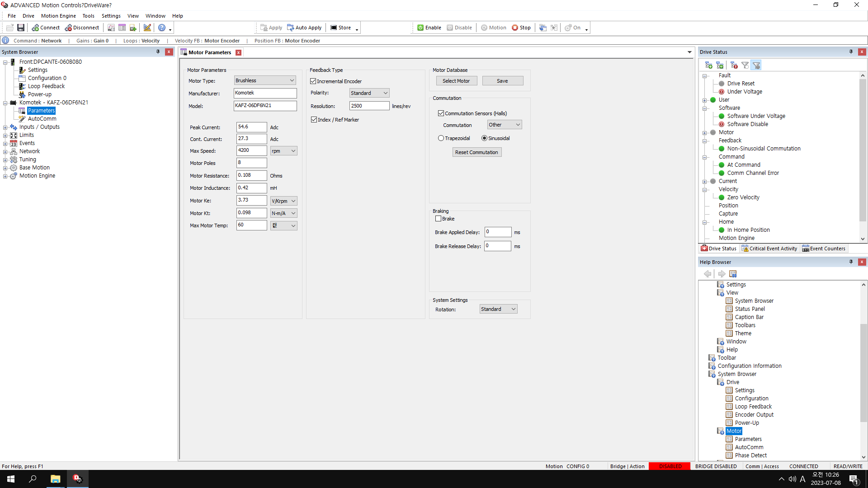Click the green Enable drive icon
The width and height of the screenshot is (868, 488).
point(420,28)
